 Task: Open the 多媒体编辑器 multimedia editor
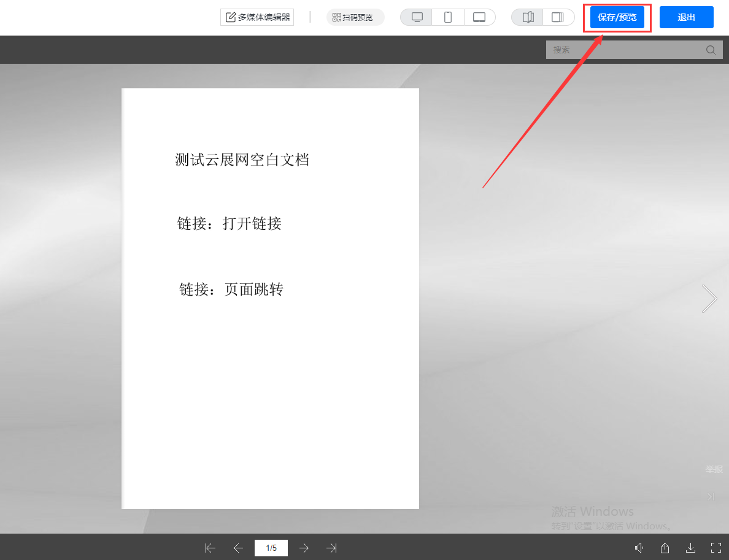pyautogui.click(x=257, y=17)
